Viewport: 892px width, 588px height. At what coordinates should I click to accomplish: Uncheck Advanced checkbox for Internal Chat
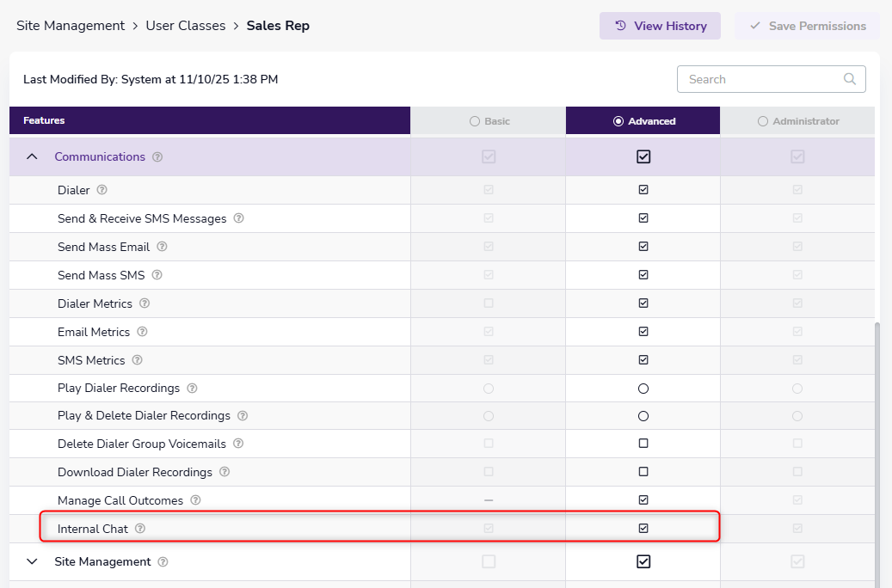click(x=643, y=529)
